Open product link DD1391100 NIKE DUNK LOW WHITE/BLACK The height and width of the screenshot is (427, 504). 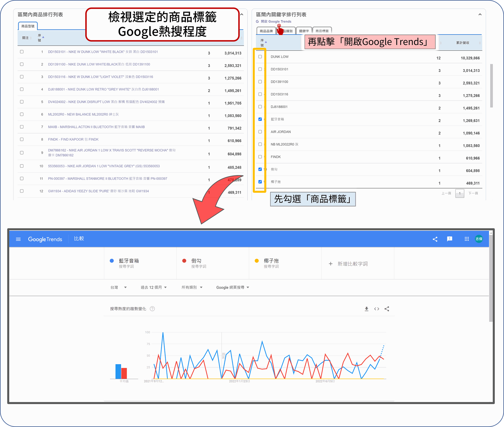[99, 64]
